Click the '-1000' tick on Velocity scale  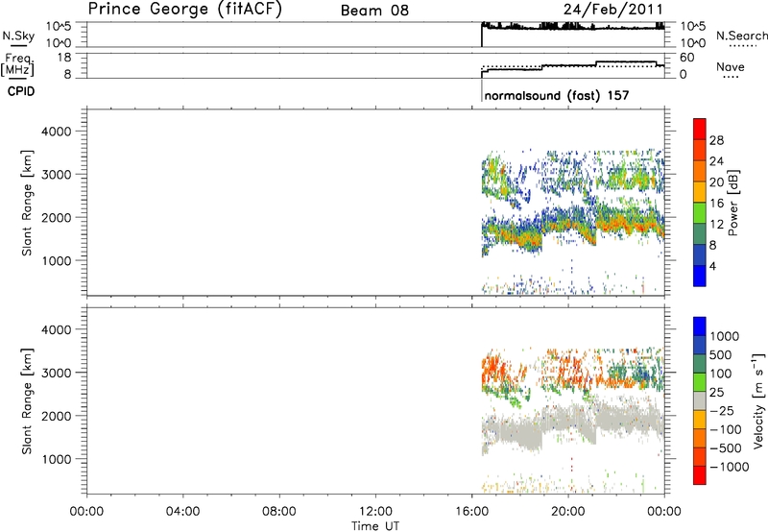coord(730,467)
